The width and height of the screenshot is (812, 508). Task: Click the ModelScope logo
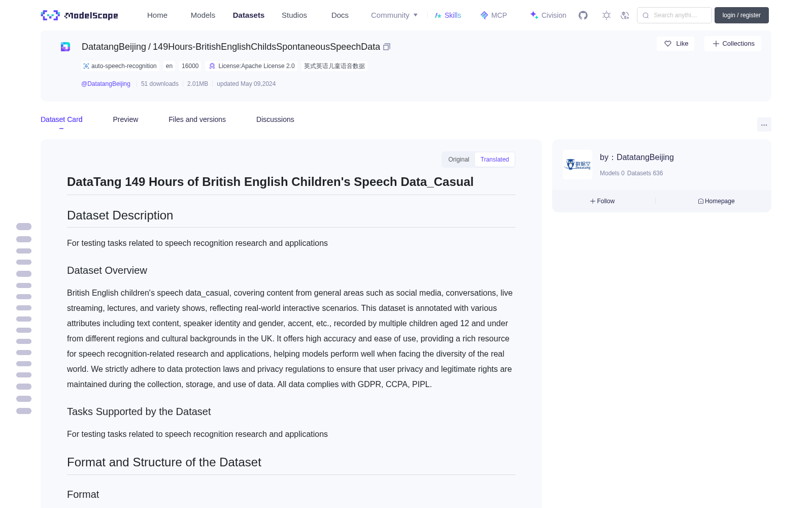[x=80, y=15]
